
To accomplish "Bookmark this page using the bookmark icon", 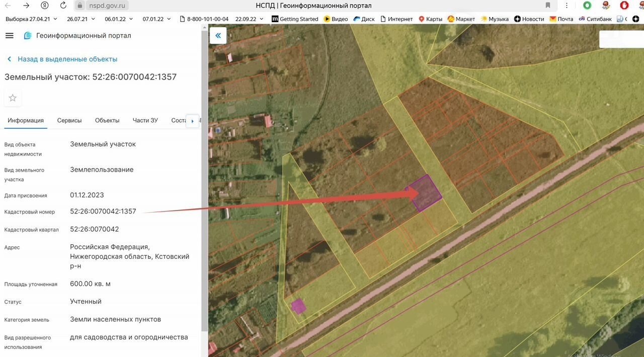I will [x=548, y=6].
